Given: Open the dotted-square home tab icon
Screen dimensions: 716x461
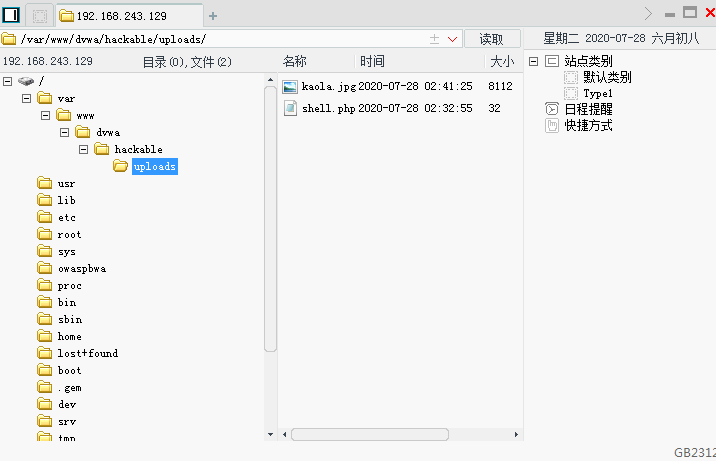Looking at the screenshot, I should 40,16.
